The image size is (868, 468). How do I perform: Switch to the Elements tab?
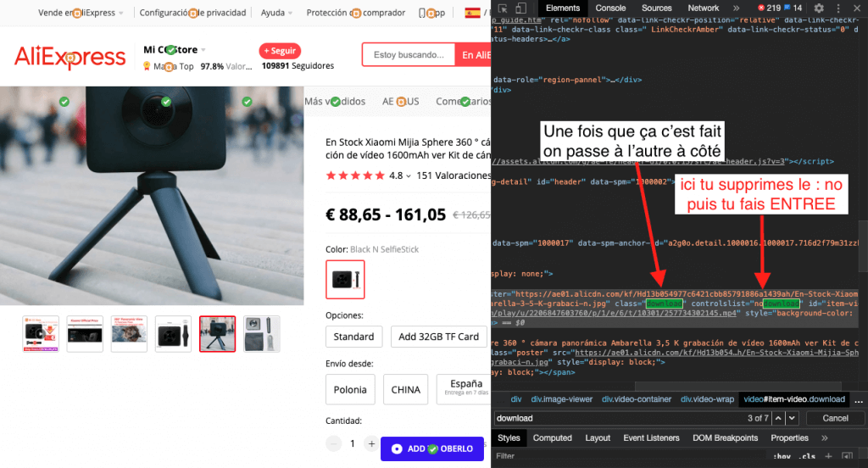pyautogui.click(x=563, y=8)
